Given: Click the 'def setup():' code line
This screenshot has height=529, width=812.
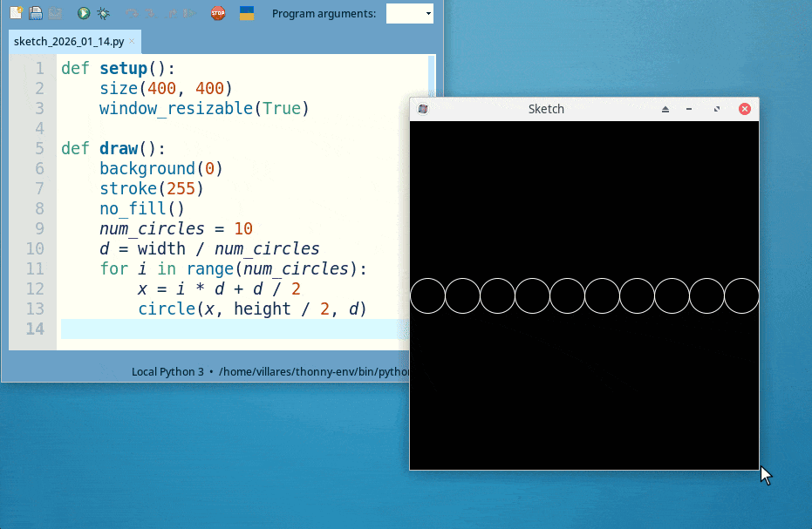Looking at the screenshot, I should point(118,68).
